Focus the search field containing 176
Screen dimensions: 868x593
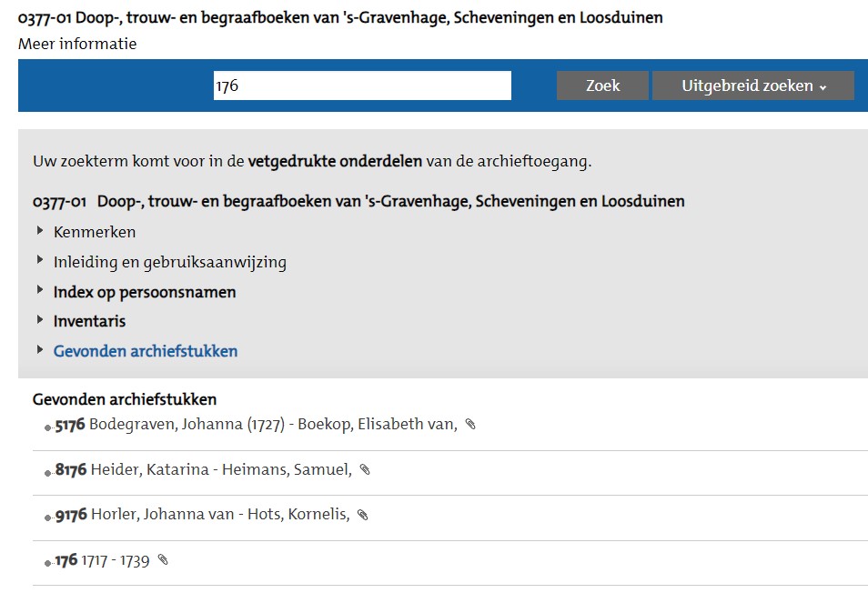[363, 85]
